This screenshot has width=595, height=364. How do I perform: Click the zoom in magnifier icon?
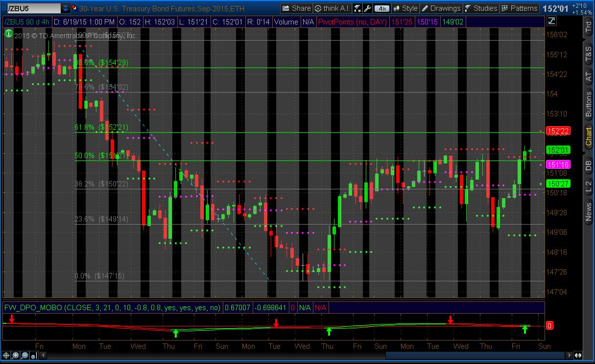coord(16,356)
